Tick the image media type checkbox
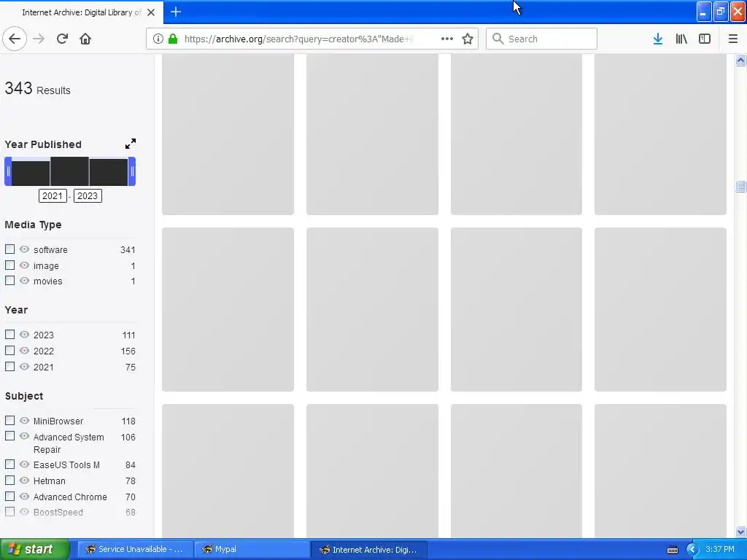747x560 pixels. (x=9, y=265)
